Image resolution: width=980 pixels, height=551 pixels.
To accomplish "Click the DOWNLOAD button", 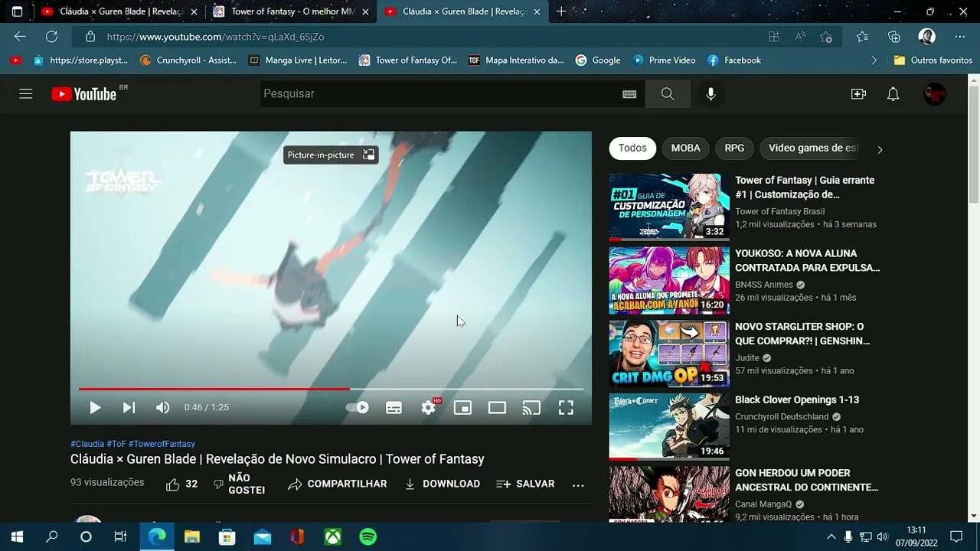I will click(442, 484).
